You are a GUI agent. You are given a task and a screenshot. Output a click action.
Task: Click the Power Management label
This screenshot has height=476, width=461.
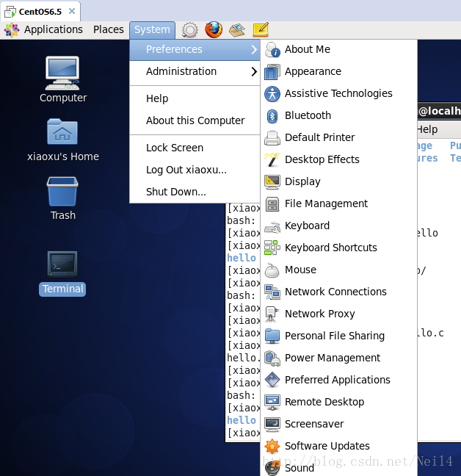click(x=333, y=358)
